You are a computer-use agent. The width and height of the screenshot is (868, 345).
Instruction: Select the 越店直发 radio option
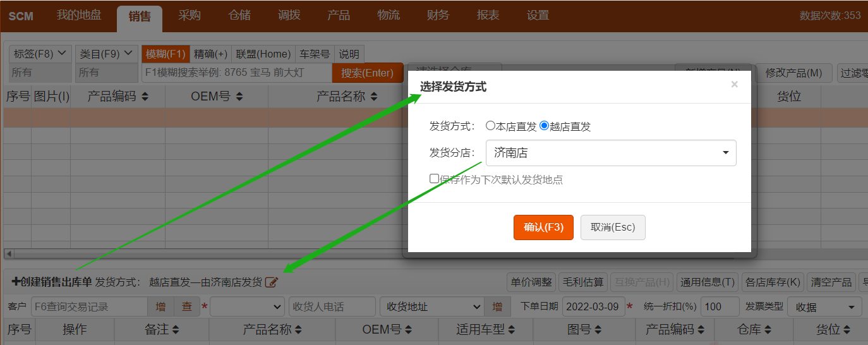tap(544, 126)
